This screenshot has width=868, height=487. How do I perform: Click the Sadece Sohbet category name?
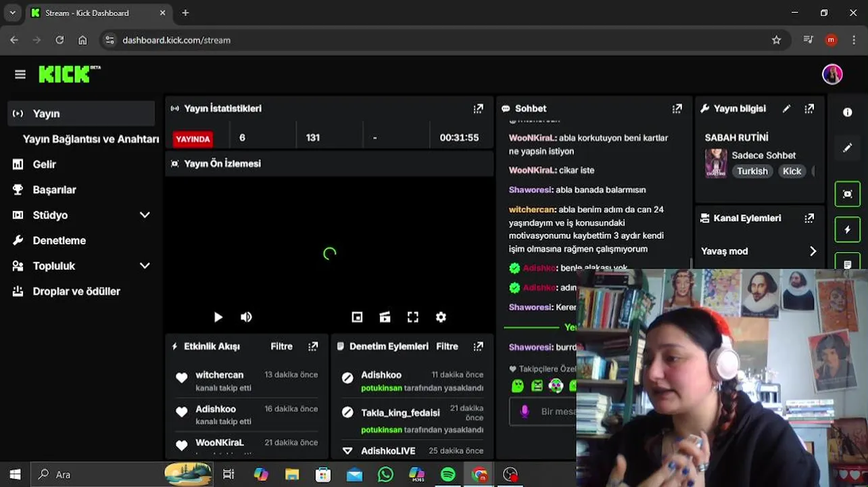763,155
